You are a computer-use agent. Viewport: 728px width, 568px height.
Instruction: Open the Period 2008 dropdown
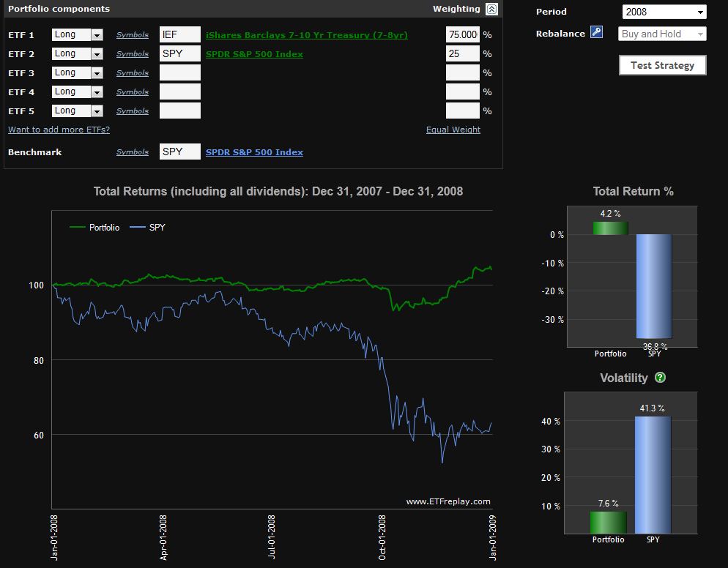tap(664, 12)
